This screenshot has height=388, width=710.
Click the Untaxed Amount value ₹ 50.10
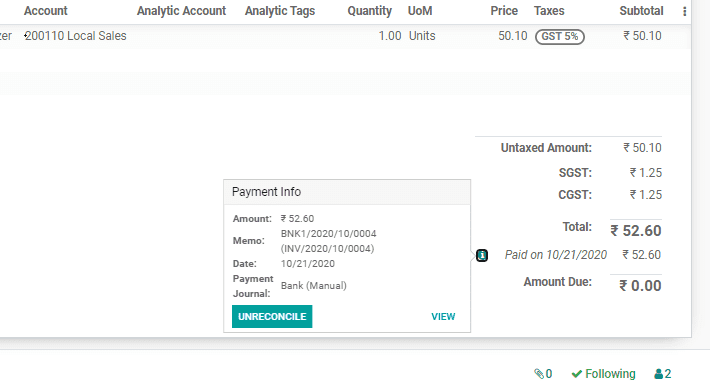click(642, 148)
